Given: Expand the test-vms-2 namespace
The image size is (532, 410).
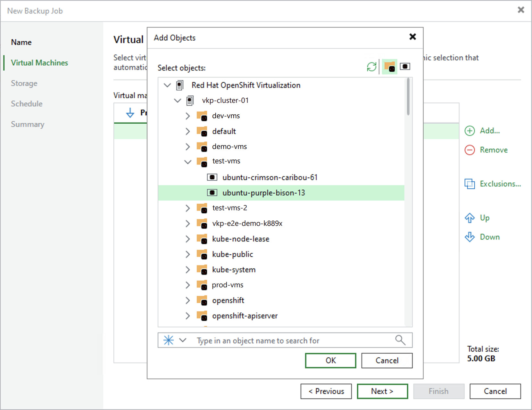Looking at the screenshot, I should (188, 208).
